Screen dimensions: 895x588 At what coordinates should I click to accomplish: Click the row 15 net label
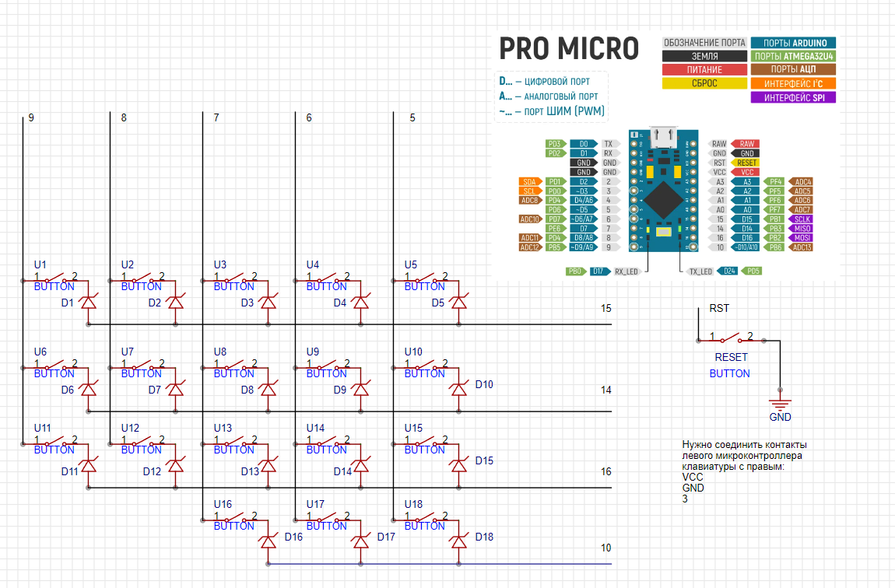pos(606,309)
